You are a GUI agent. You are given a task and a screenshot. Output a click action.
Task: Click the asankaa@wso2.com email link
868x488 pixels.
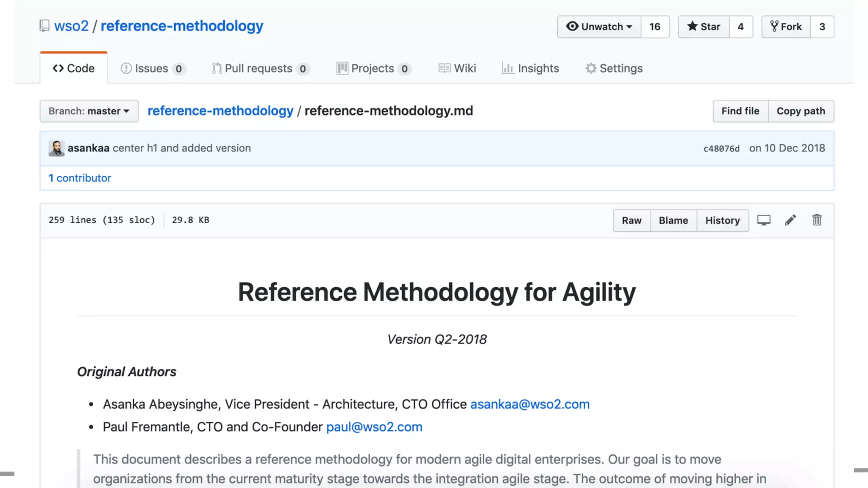click(x=530, y=404)
